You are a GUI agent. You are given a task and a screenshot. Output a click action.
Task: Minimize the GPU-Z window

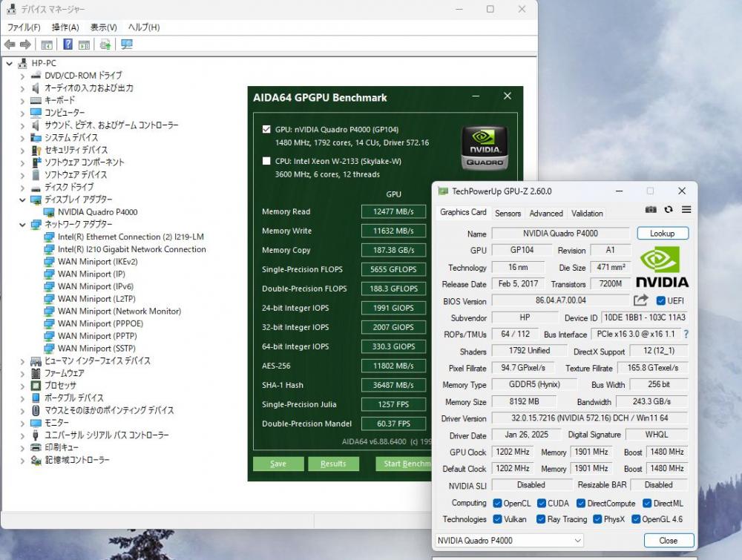[619, 191]
